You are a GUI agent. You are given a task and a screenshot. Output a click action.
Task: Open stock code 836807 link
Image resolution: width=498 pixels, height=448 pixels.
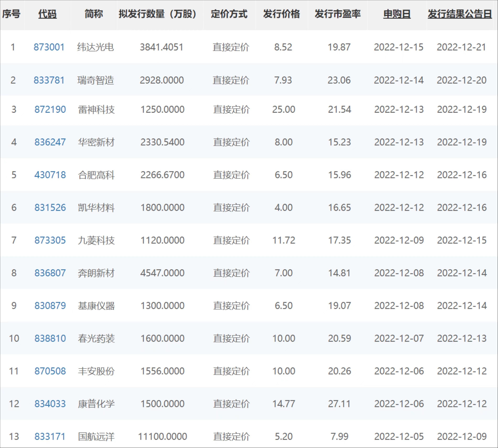(x=50, y=273)
